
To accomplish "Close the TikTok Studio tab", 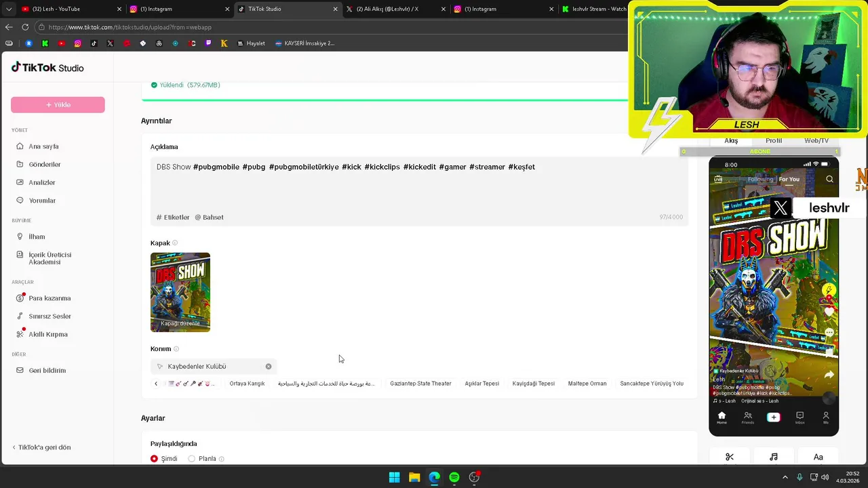I will pos(335,9).
